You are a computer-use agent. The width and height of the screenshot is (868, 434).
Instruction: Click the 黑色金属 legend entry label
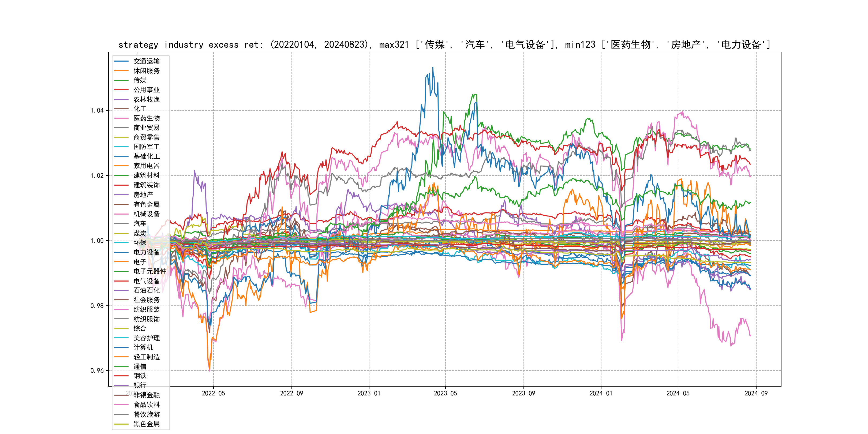pyautogui.click(x=146, y=424)
